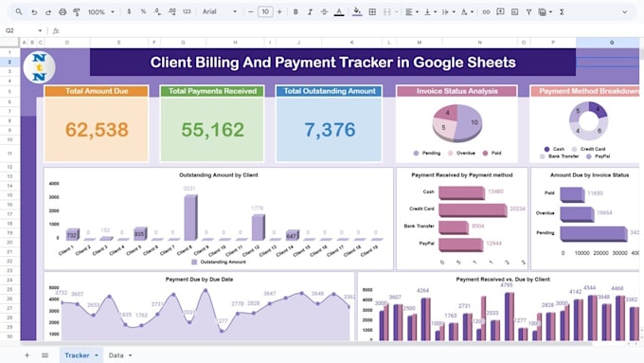Viewport: 644px width, 363px height.
Task: Increase font size with plus button
Action: point(279,12)
